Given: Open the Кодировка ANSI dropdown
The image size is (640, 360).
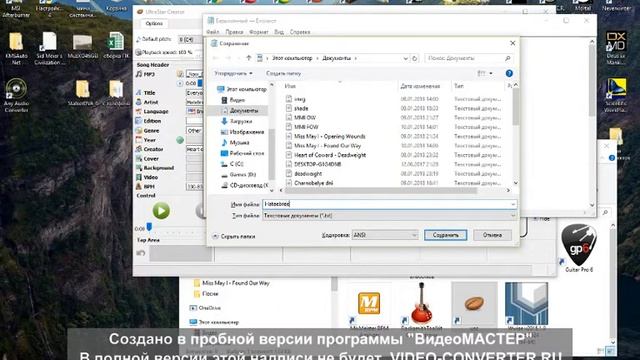Looking at the screenshot, I should coord(385,235).
